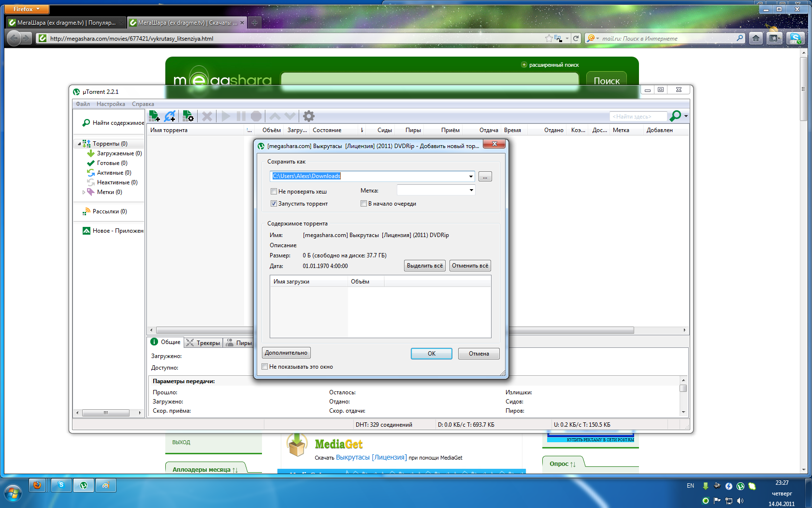This screenshot has height=508, width=812.
Task: Click the browse '...' button for save path
Action: [485, 177]
